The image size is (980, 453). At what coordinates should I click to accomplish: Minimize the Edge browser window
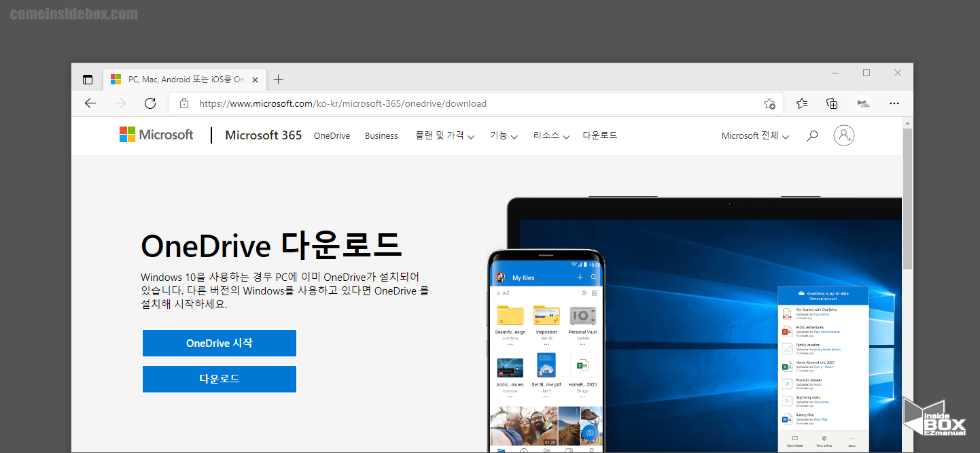coord(835,73)
